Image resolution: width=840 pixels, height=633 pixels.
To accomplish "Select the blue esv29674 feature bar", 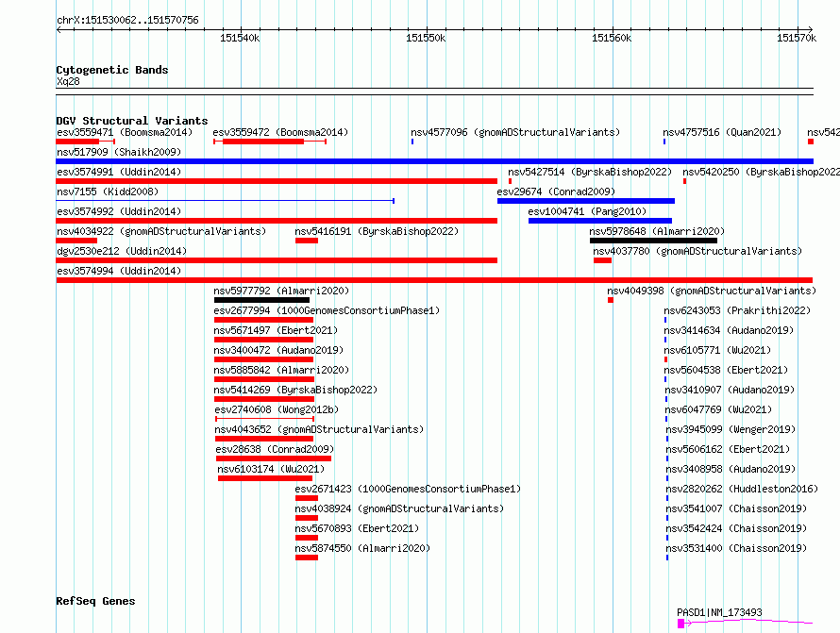I will click(585, 201).
